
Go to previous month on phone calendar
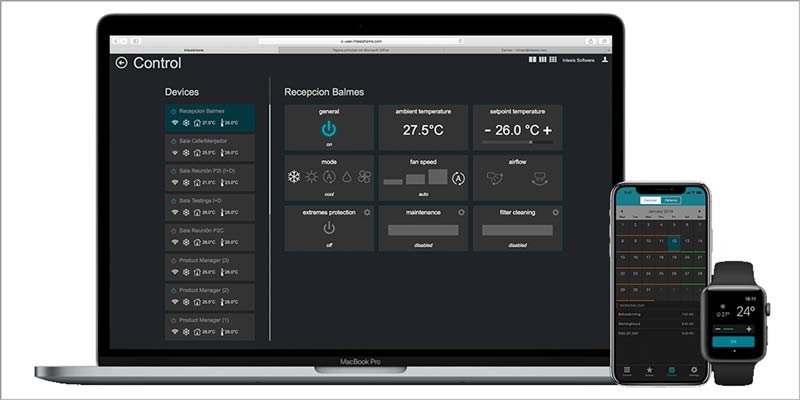click(620, 211)
